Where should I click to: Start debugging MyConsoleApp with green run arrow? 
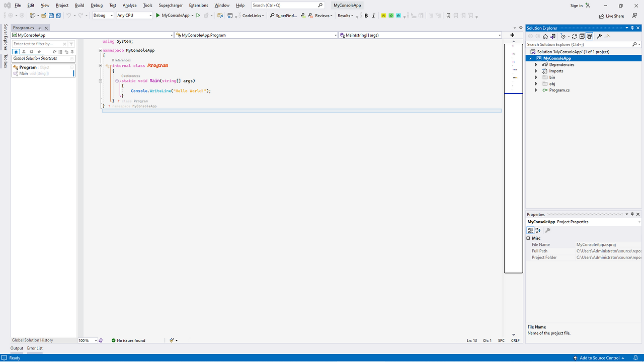tap(157, 16)
